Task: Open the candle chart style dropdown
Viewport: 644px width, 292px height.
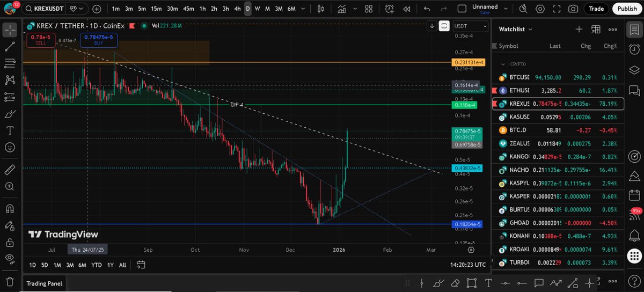Action: [321, 9]
